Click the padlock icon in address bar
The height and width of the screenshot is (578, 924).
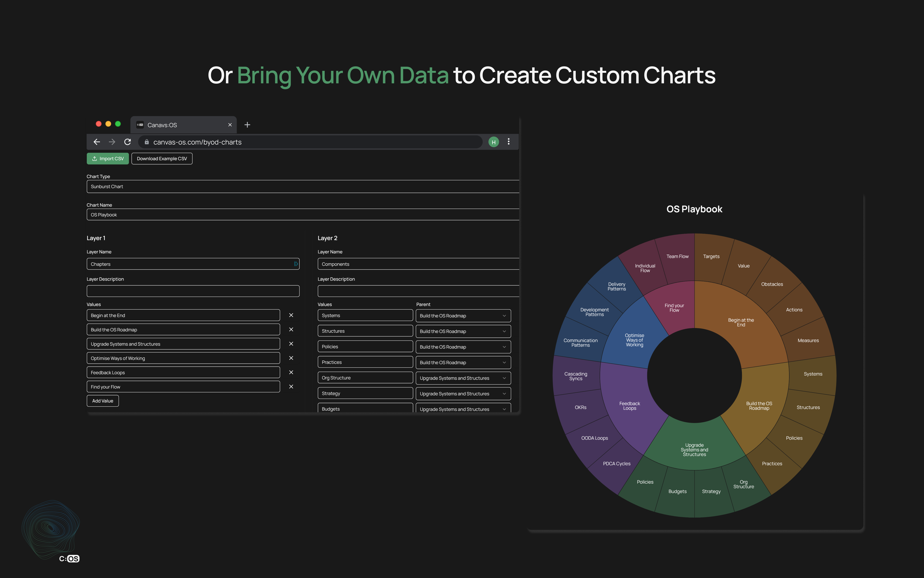pos(147,142)
